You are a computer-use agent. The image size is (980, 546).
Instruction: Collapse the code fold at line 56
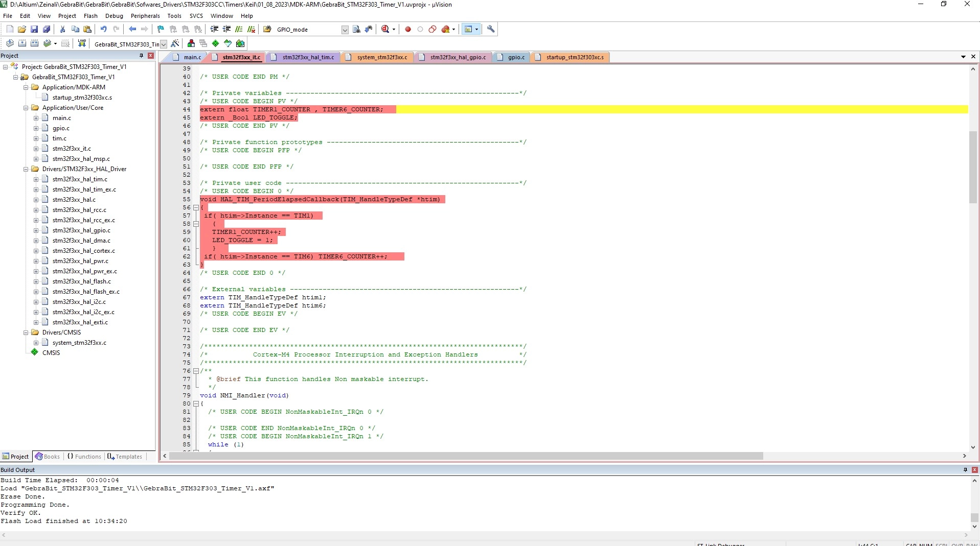[x=196, y=207]
